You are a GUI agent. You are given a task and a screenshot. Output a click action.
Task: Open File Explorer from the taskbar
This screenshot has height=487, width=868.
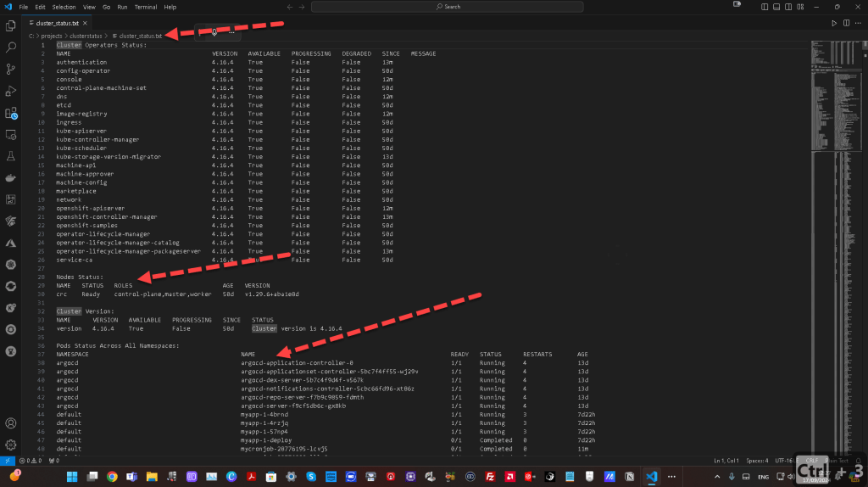pyautogui.click(x=152, y=477)
